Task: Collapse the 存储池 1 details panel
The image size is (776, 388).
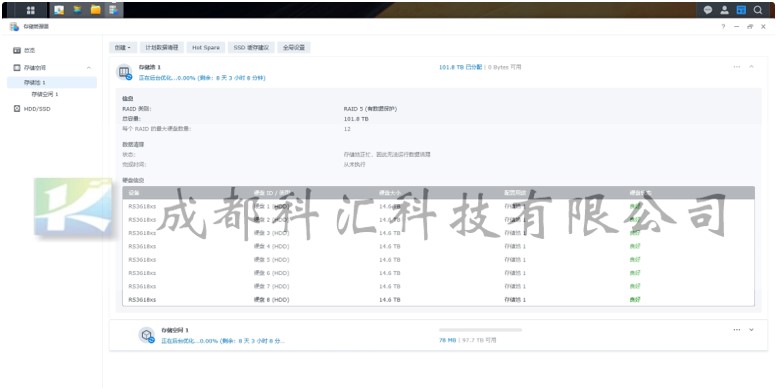Action: [x=751, y=66]
